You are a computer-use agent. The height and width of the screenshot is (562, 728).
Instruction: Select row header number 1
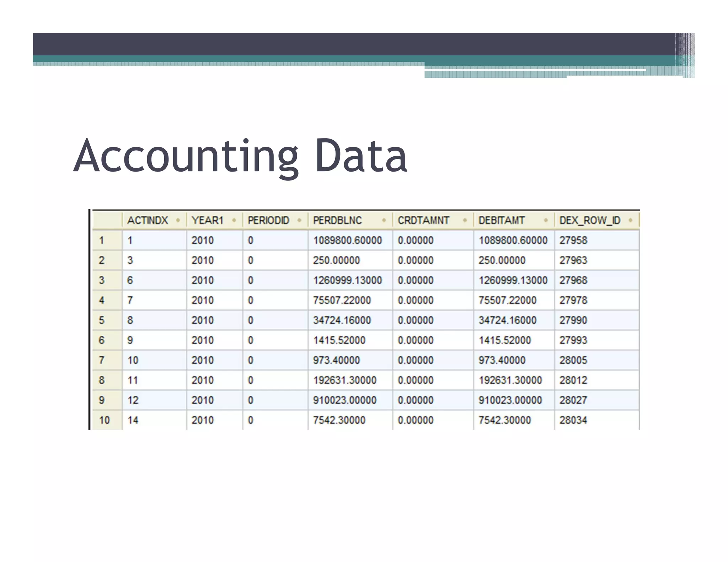[107, 240]
